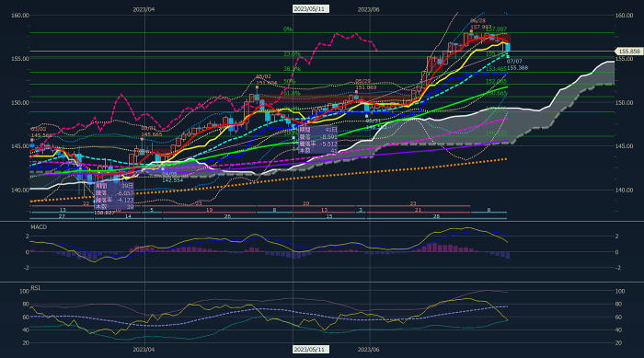This screenshot has width=644, height=358.
Task: Click the 2023/04 label on top date axis
Action: [x=144, y=9]
